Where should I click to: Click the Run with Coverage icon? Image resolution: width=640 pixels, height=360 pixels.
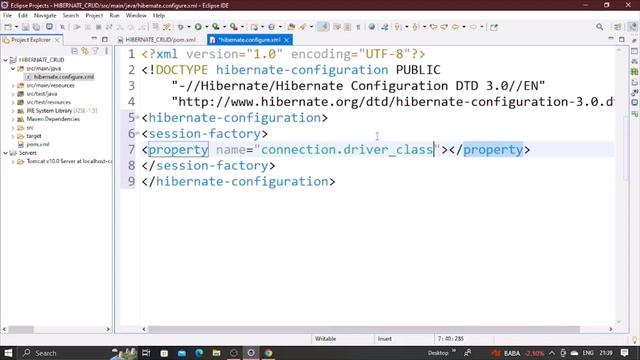216,27
